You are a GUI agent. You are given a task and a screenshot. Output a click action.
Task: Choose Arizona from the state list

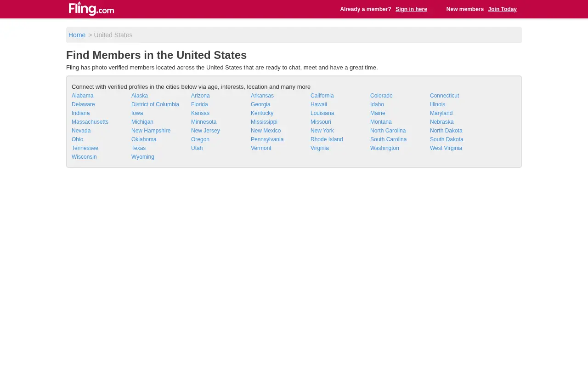coord(200,96)
